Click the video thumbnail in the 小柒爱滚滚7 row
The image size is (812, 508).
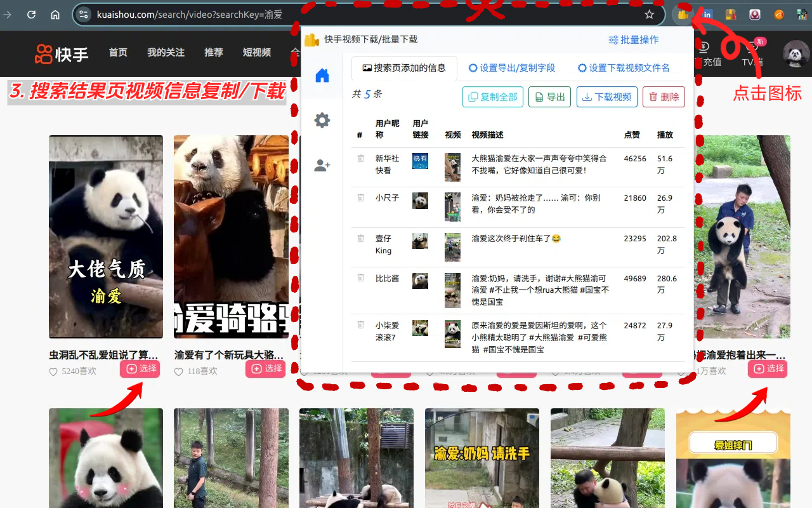tap(452, 334)
